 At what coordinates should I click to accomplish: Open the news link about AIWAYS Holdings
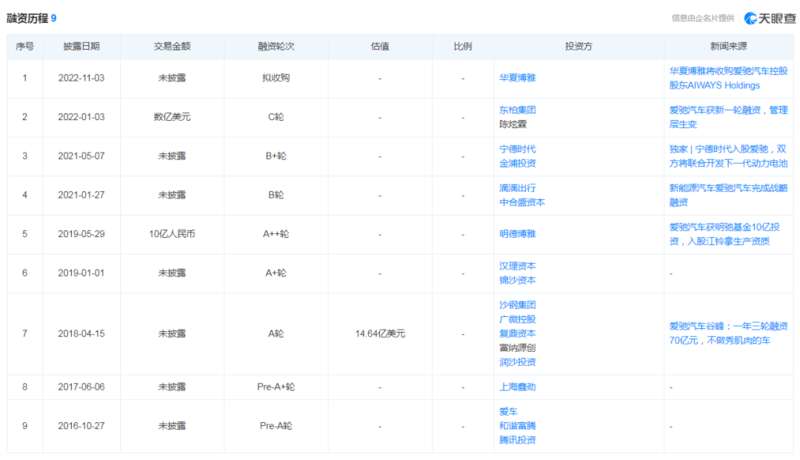(728, 78)
